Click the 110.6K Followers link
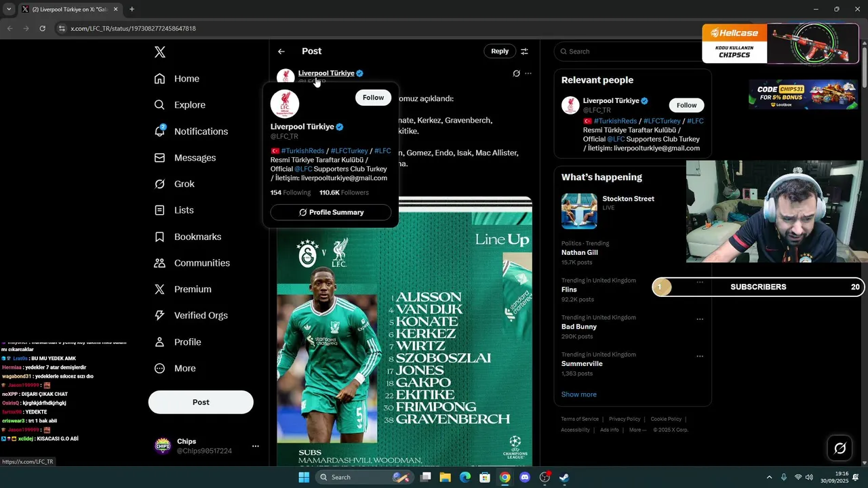 (x=344, y=192)
